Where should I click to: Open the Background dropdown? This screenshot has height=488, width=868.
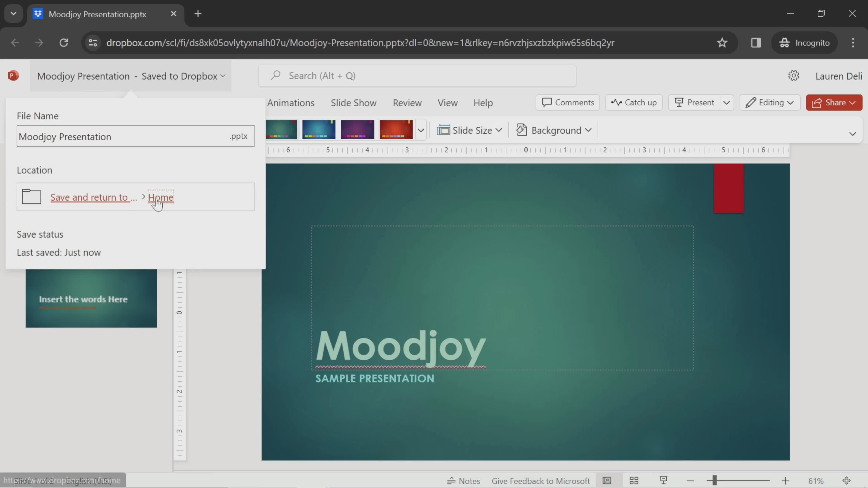tap(554, 130)
